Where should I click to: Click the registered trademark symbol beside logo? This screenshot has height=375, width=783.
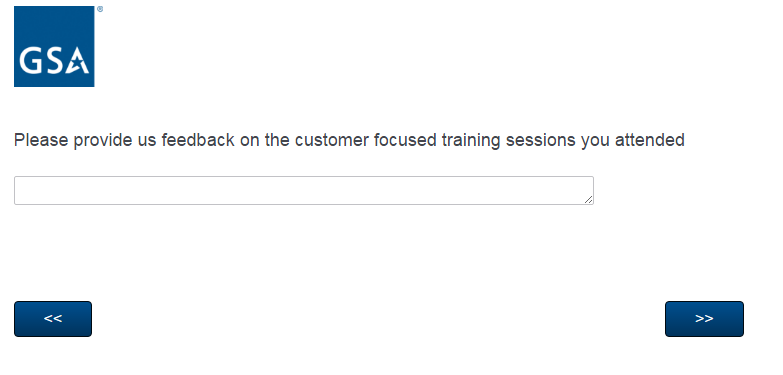click(100, 9)
